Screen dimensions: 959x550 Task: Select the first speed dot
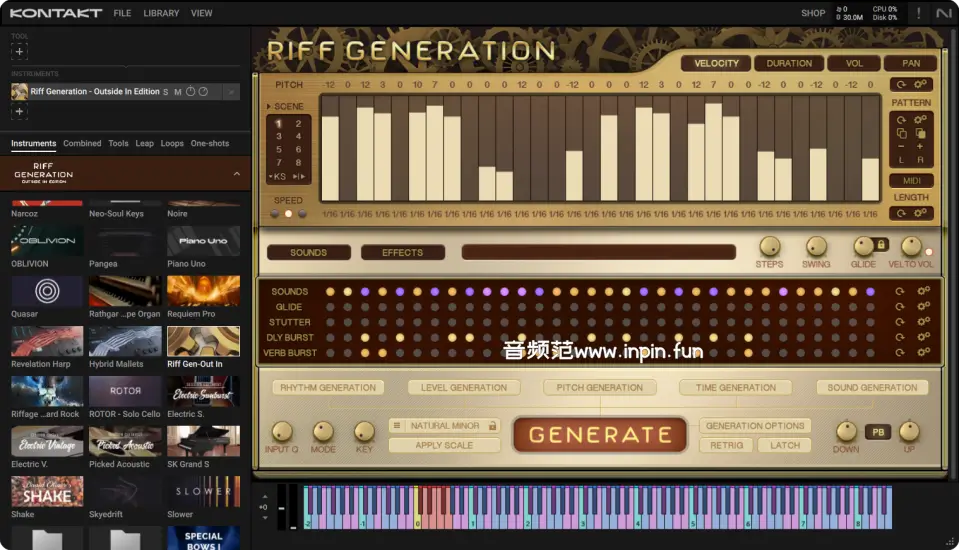275,214
